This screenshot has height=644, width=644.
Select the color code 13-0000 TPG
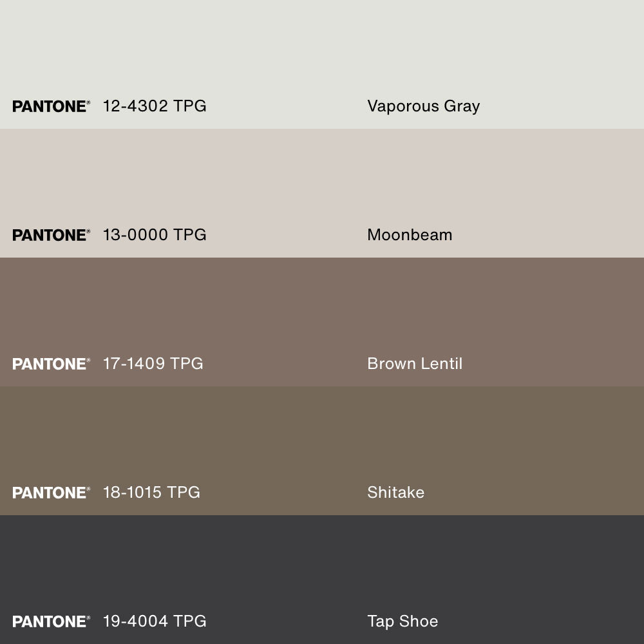point(155,235)
